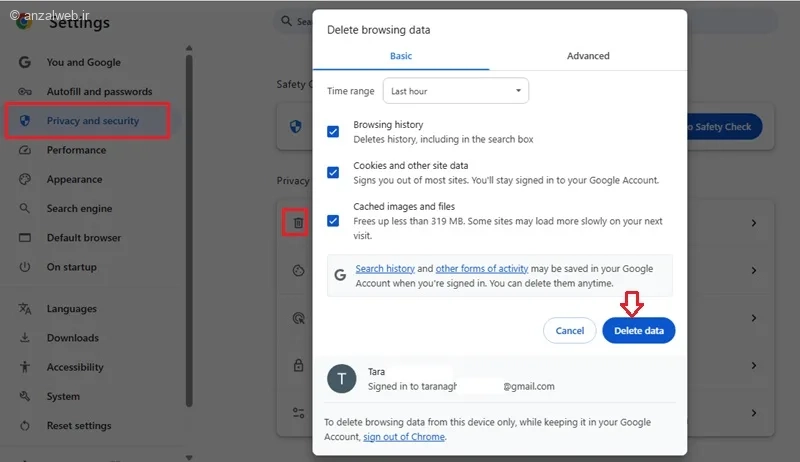Switch to the Advanced tab
This screenshot has height=462, width=800.
coord(588,56)
